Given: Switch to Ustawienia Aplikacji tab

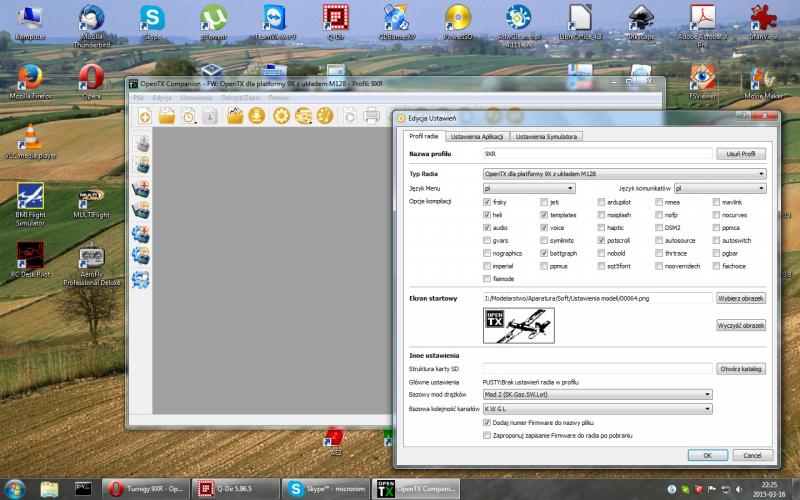Looking at the screenshot, I should 477,136.
